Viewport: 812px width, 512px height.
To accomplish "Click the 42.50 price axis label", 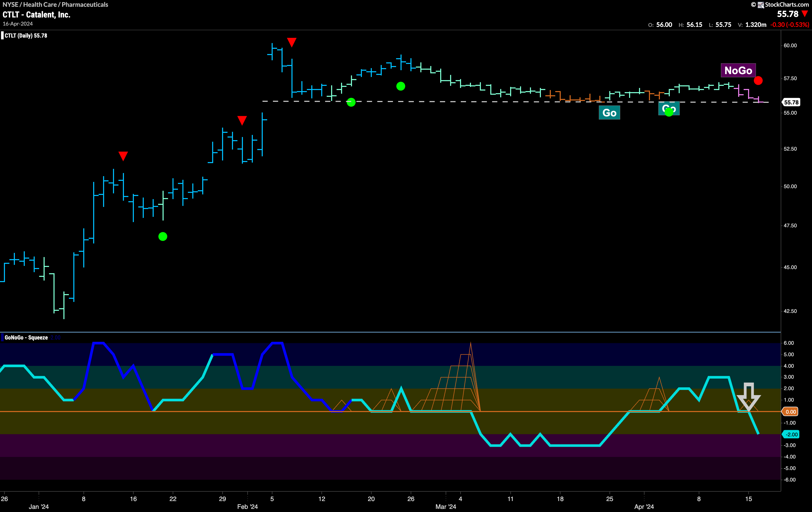I will click(790, 311).
